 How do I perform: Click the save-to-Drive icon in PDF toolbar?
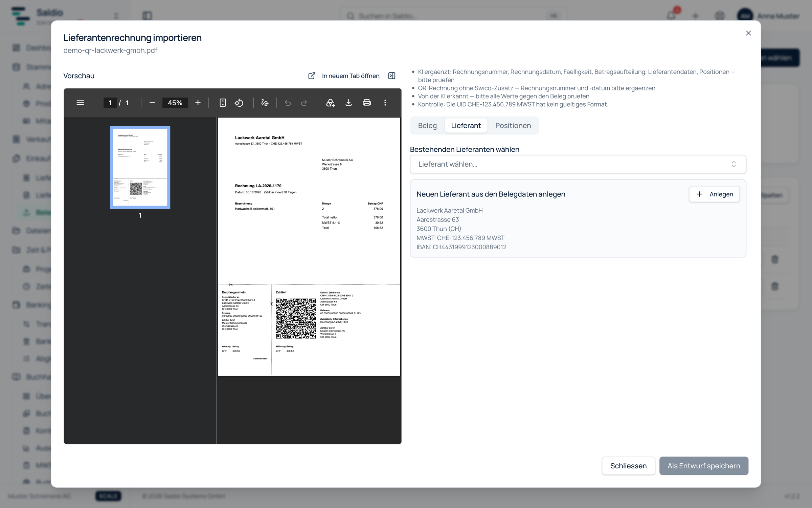[331, 103]
